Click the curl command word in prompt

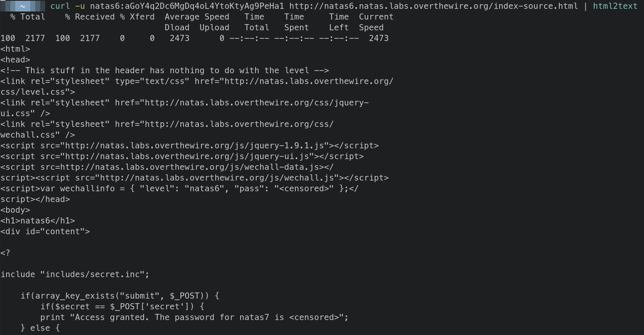(60, 6)
